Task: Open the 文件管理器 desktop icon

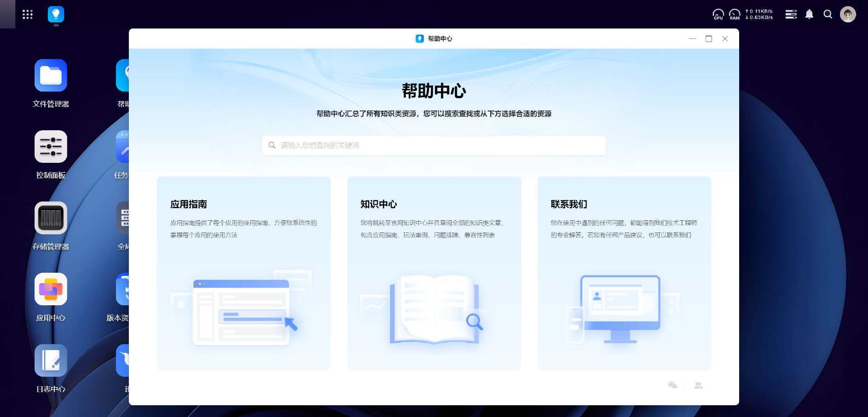Action: (51, 76)
